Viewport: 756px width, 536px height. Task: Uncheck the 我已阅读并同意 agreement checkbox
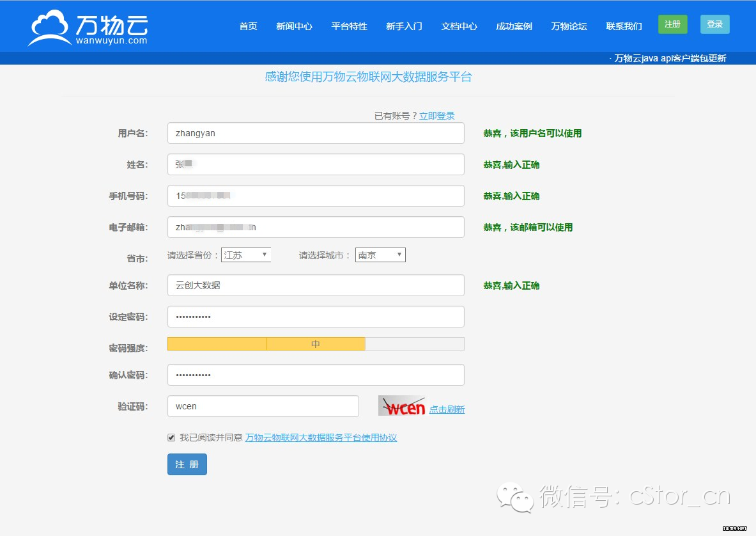(x=171, y=437)
